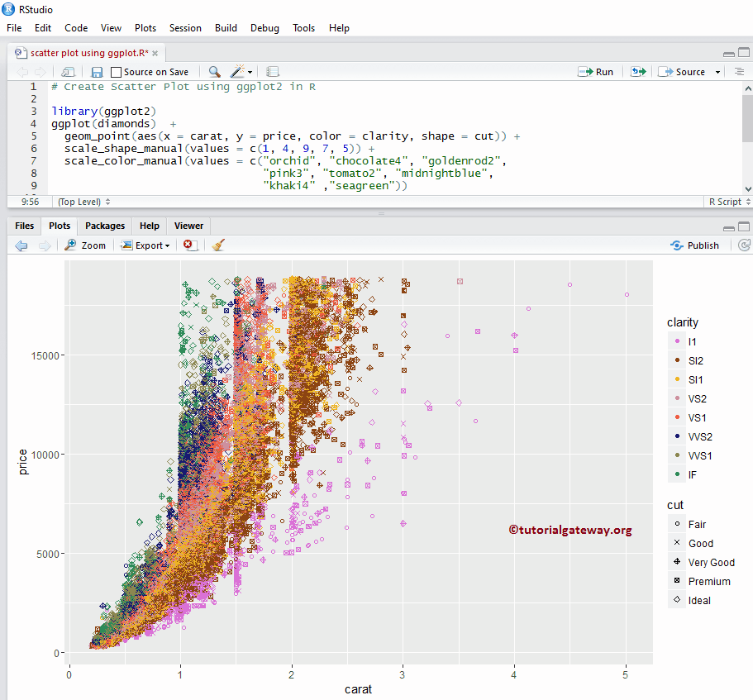Click the Re-run previous code icon
This screenshot has width=753, height=700.
pos(636,71)
